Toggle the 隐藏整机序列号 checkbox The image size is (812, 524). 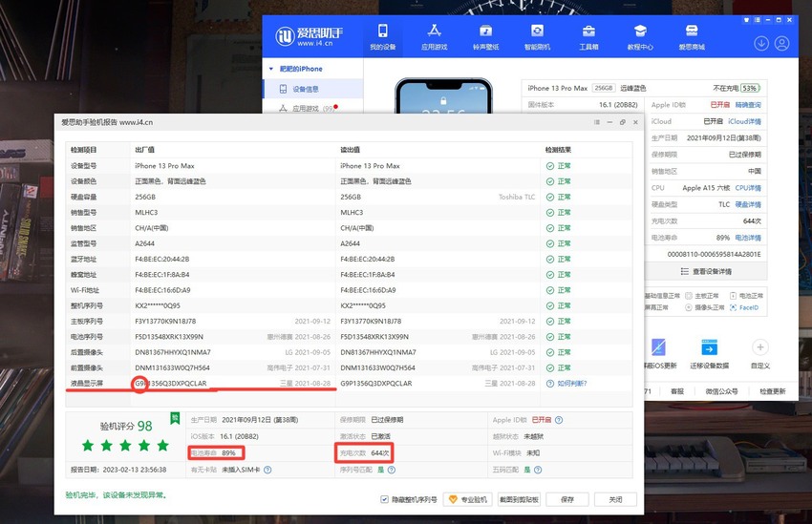[384, 499]
